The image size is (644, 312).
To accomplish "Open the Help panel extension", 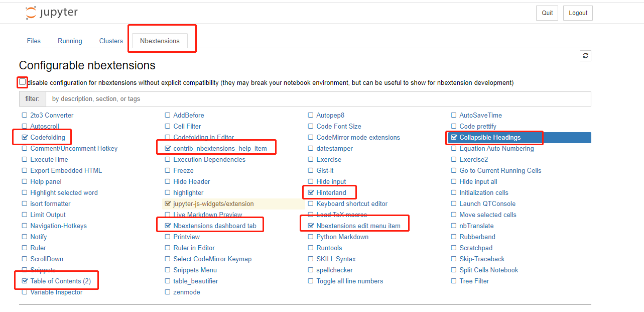I will click(x=46, y=181).
